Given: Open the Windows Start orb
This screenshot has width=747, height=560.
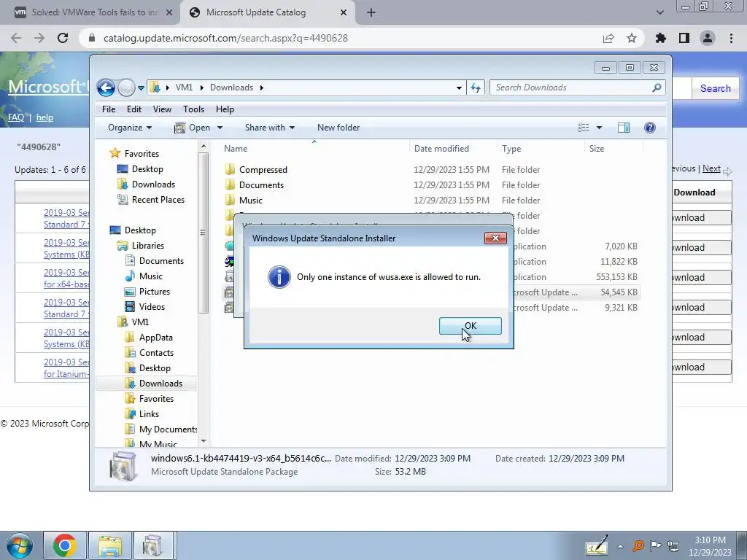Looking at the screenshot, I should (x=20, y=545).
